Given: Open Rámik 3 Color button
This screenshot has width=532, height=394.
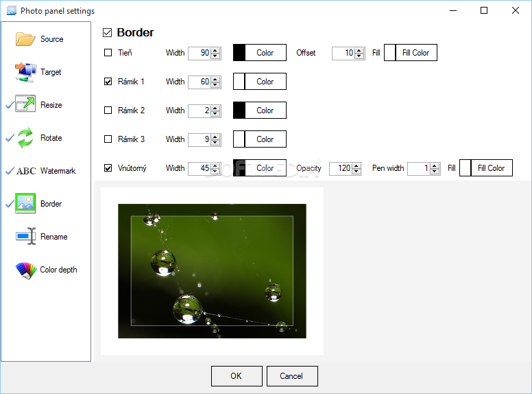Looking at the screenshot, I should pos(265,139).
